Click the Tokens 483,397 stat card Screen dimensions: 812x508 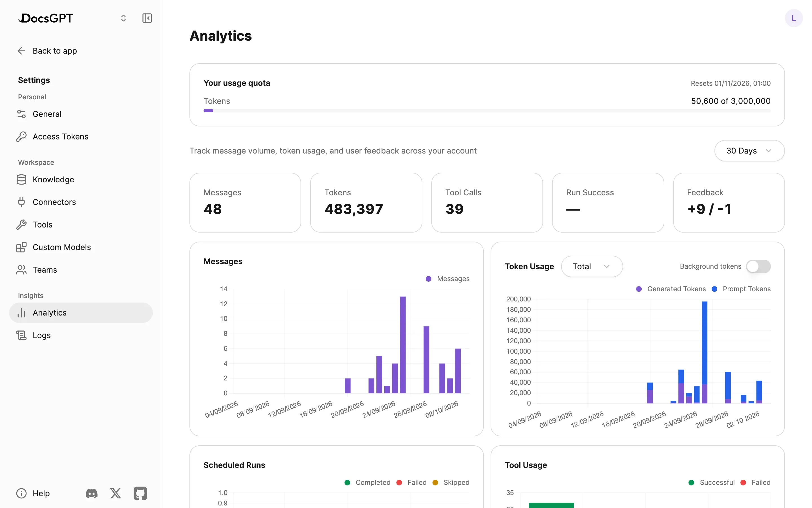366,202
